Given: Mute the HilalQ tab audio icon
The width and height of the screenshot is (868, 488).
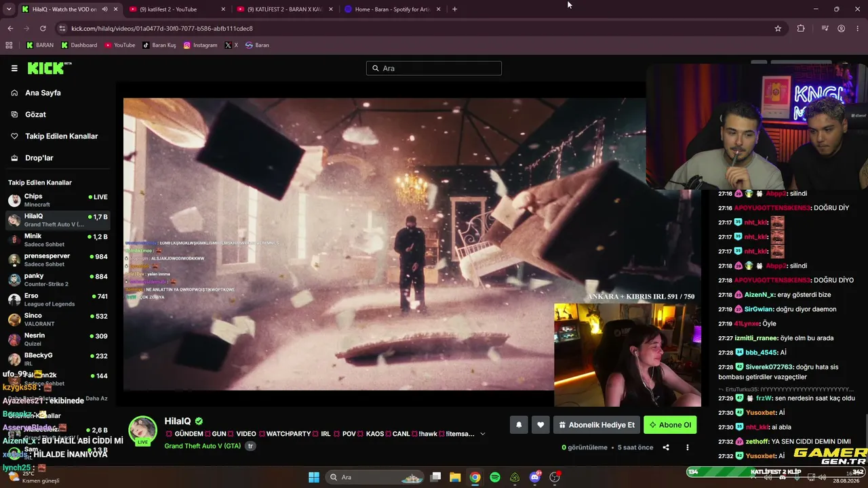Looking at the screenshot, I should tap(104, 9).
